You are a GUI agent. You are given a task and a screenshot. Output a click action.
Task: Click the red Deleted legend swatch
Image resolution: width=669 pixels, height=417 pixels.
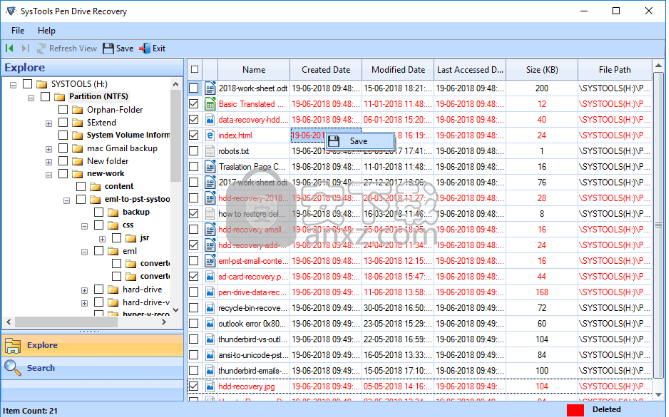[575, 410]
